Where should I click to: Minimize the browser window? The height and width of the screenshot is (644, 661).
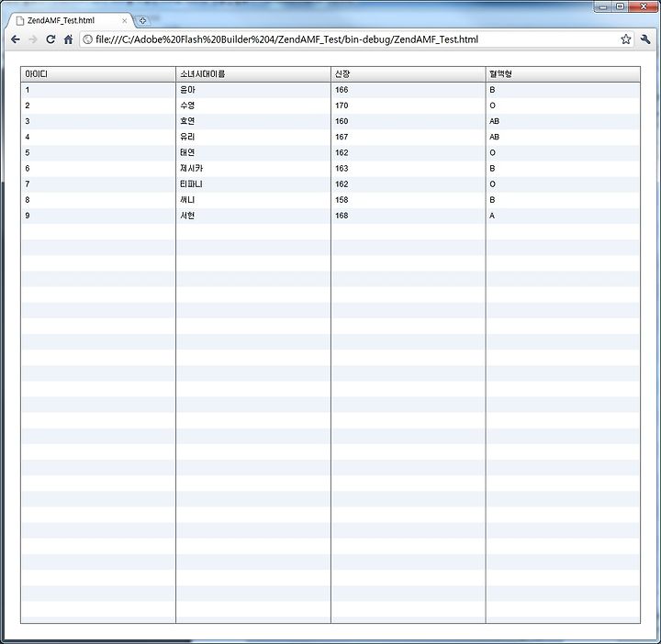point(603,6)
